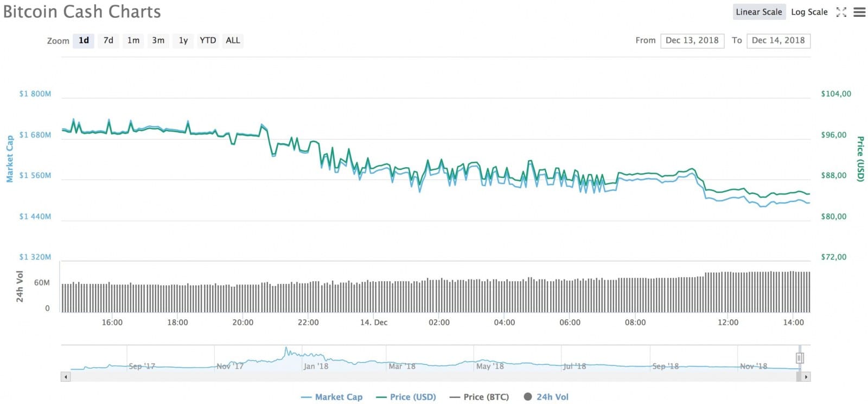Edit the To date field Dec 14, 2018
Image resolution: width=868 pixels, height=404 pixels.
pyautogui.click(x=778, y=41)
